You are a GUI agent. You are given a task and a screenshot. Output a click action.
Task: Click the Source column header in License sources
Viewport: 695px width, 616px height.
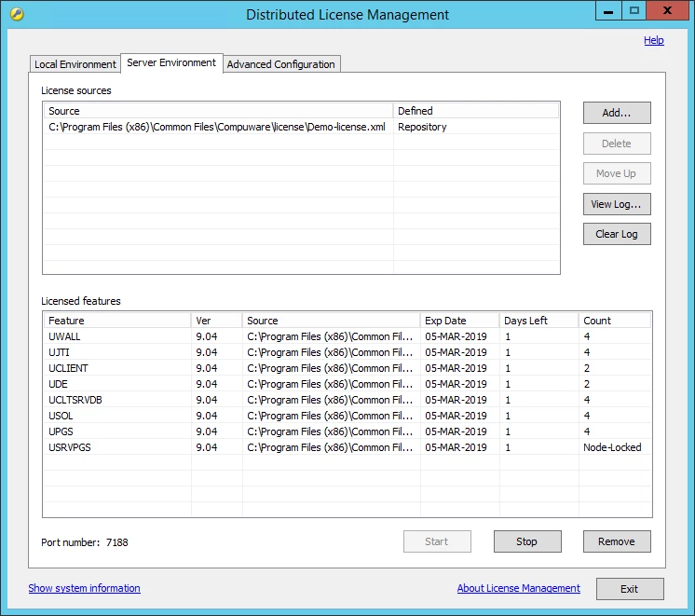coord(218,111)
